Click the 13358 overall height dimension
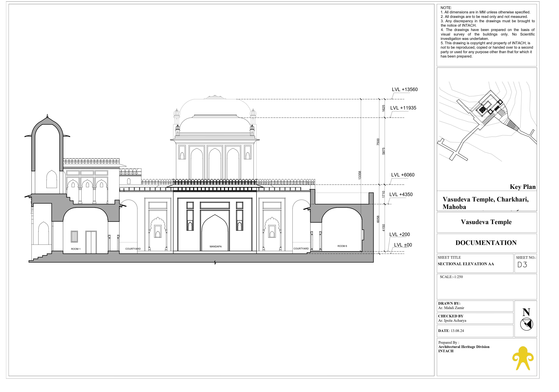 (360, 175)
